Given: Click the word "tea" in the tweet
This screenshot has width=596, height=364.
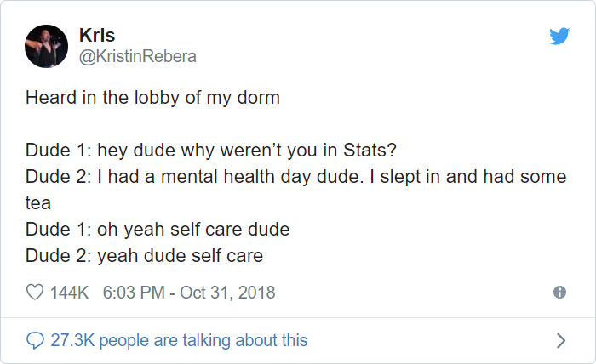Looking at the screenshot, I should 37,203.
